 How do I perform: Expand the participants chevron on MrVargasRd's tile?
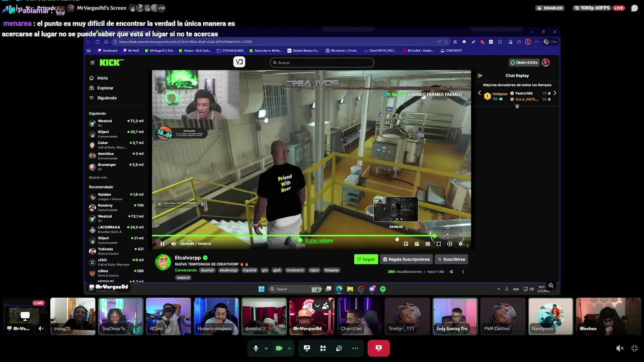point(317,306)
